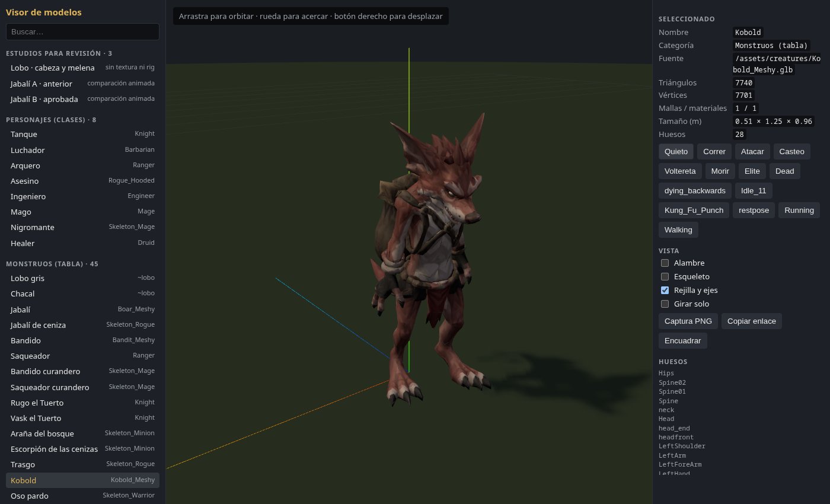This screenshot has width=830, height=504.
Task: Toggle the Esqueleto checkbox
Action: (665, 276)
